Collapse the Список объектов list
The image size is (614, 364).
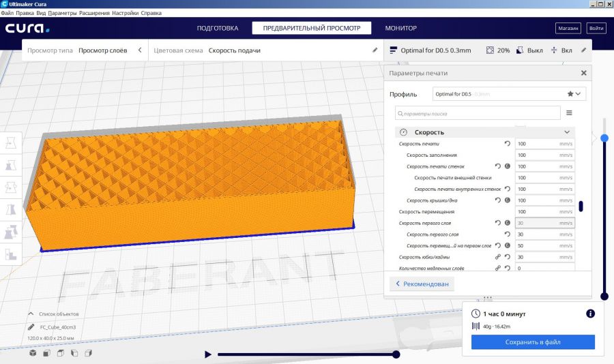pyautogui.click(x=31, y=314)
